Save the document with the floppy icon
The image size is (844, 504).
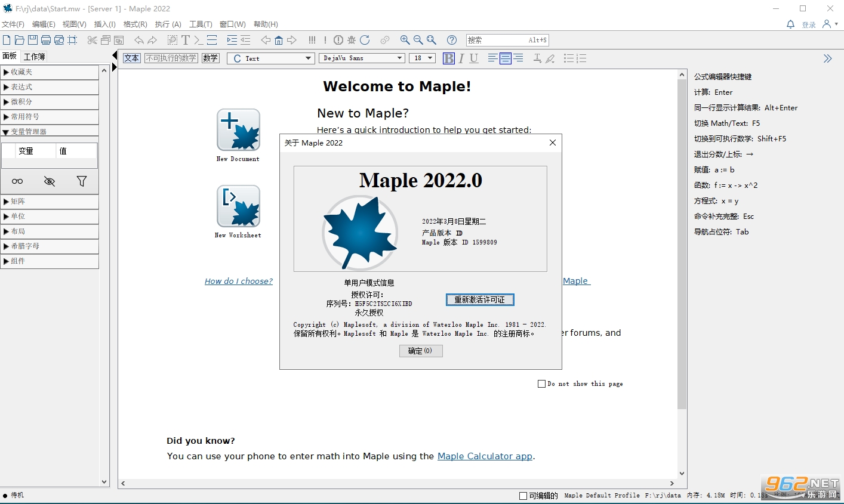pos(32,40)
